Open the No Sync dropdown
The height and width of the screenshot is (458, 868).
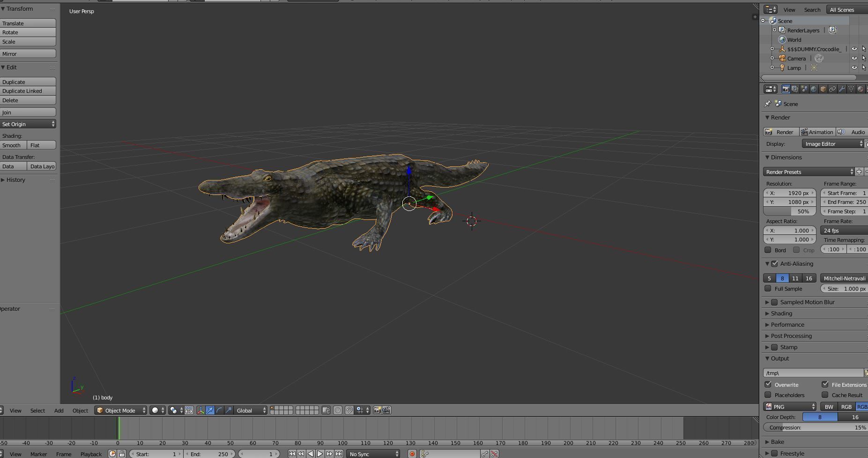coord(373,454)
